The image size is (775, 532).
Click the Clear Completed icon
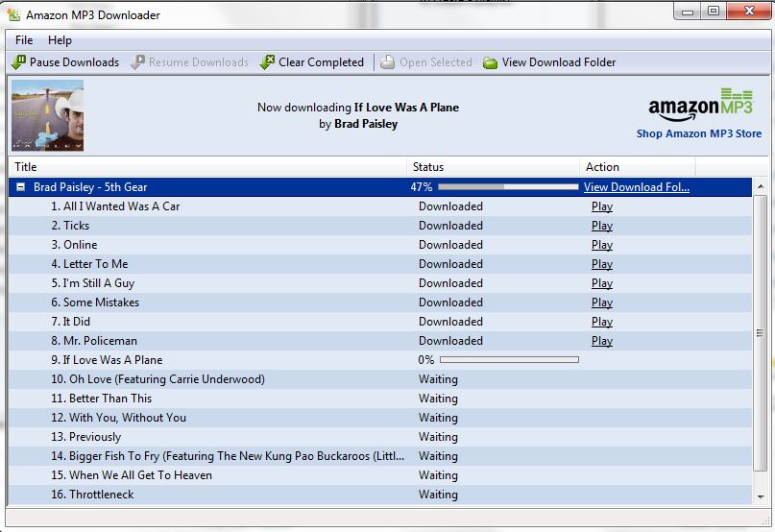[267, 62]
